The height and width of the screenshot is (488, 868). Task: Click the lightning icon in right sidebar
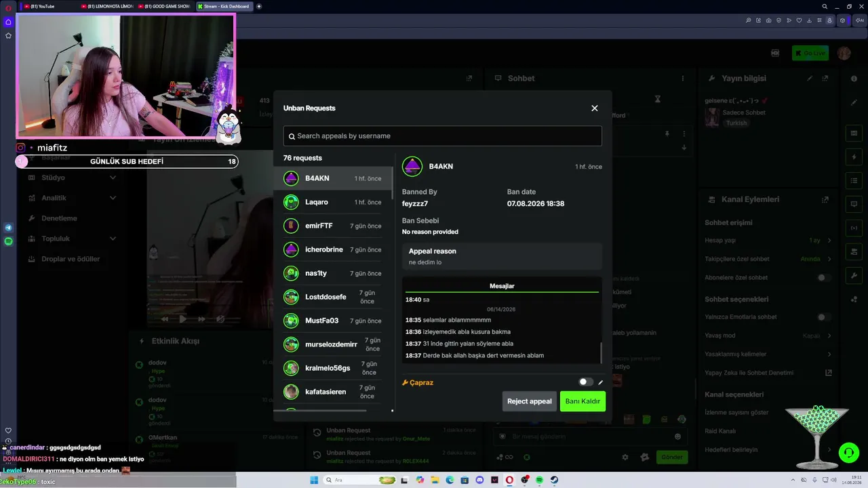tap(854, 157)
